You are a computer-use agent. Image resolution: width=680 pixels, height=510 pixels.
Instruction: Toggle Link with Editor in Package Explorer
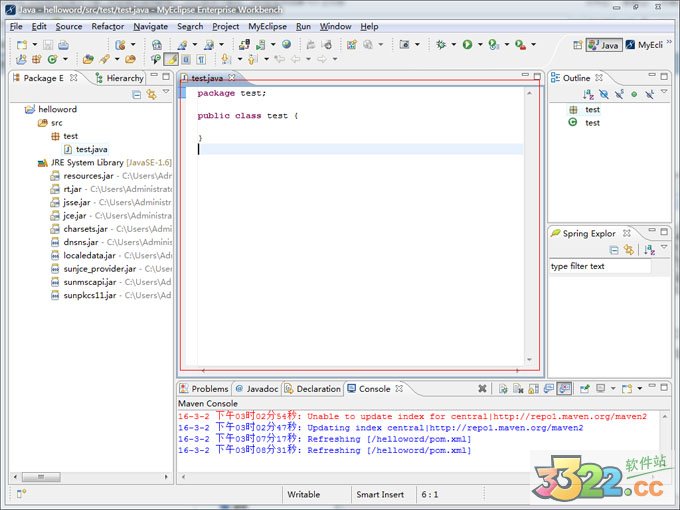(151, 94)
